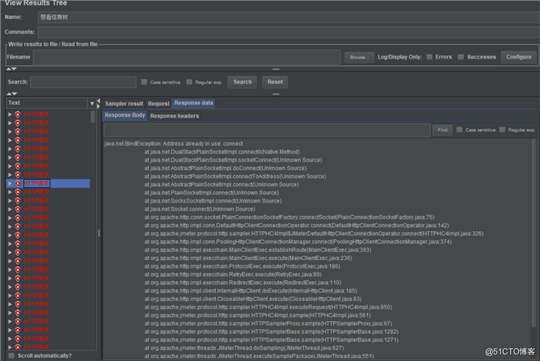Focus the Find text field in Response Body
Screen dimensions: 540x361
(x=267, y=130)
